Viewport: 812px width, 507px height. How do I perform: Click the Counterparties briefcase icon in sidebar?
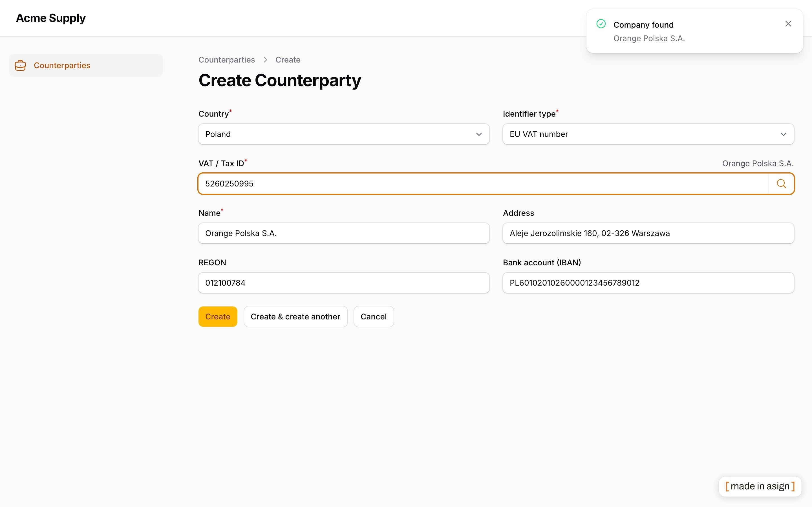20,65
